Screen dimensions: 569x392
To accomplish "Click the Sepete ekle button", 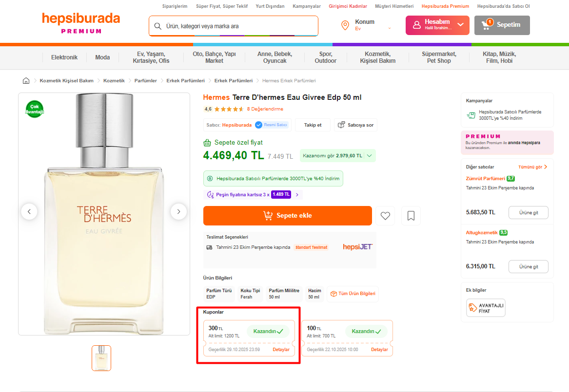I will click(287, 216).
